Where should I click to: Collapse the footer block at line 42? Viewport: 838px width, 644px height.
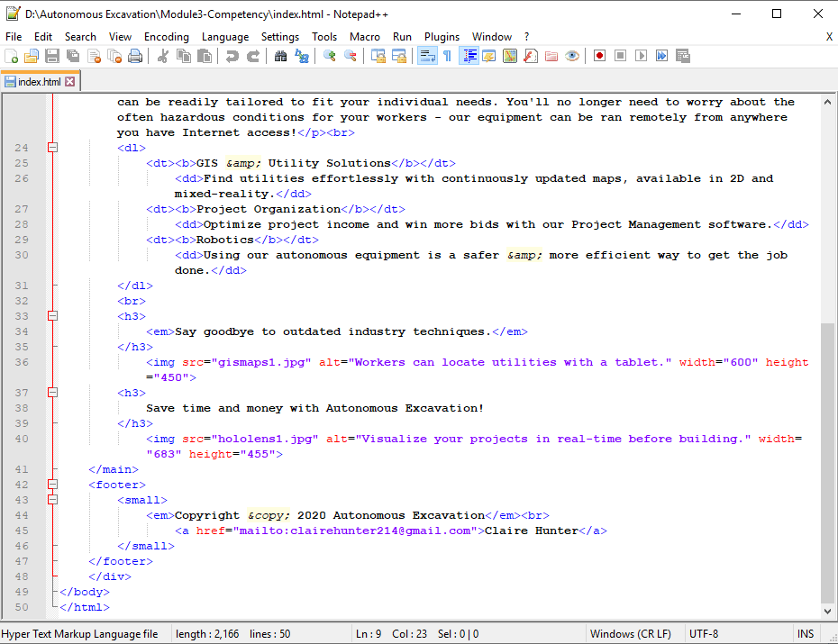(52, 485)
